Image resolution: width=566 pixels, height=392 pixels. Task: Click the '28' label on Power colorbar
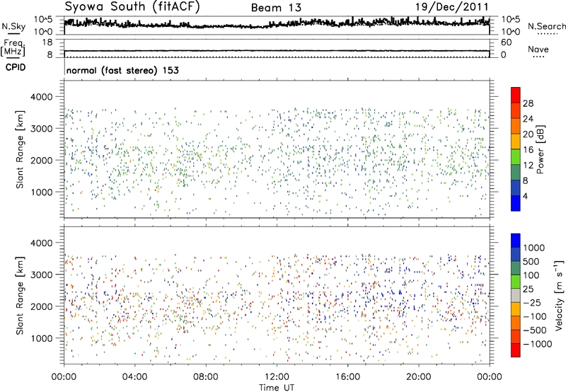(x=528, y=103)
